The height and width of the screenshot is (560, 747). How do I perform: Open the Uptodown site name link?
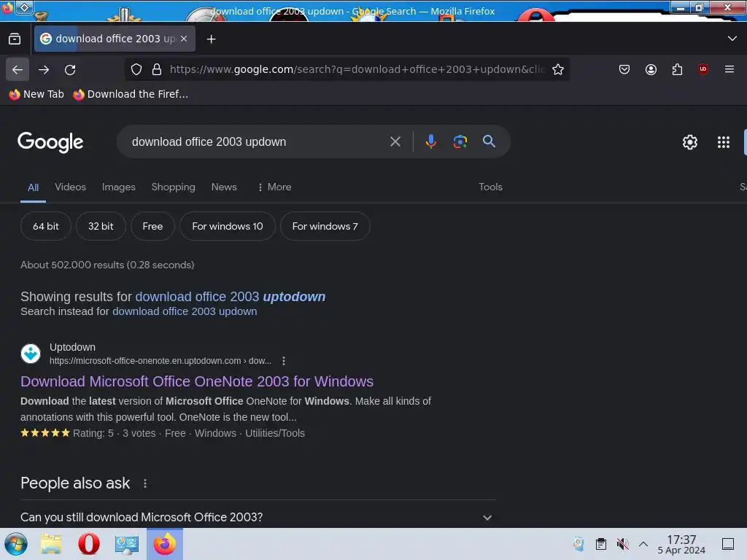click(72, 347)
